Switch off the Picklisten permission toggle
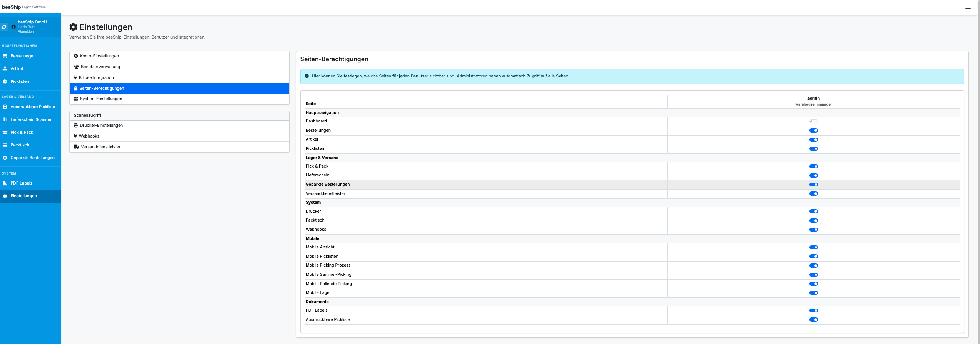980x344 pixels. [813, 149]
